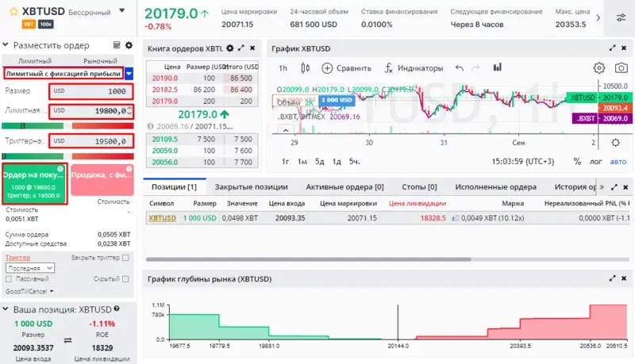
Task: Click the favorite star next to XBTUSD
Action: point(13,12)
